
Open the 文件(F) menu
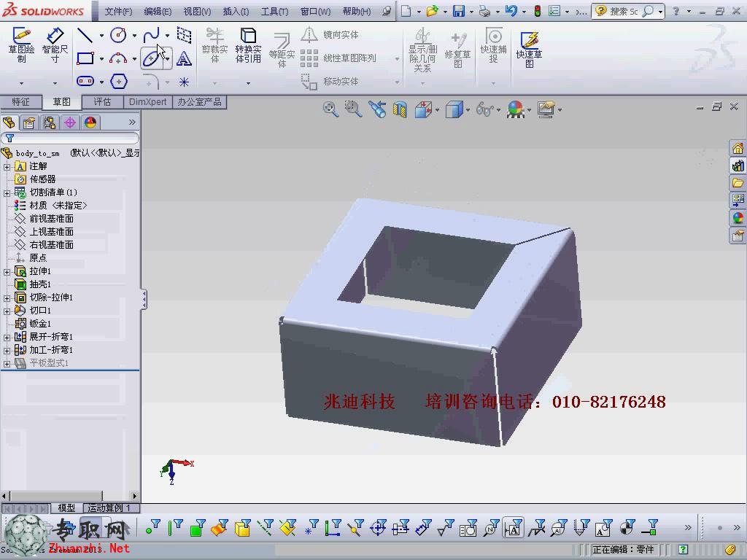pyautogui.click(x=118, y=11)
